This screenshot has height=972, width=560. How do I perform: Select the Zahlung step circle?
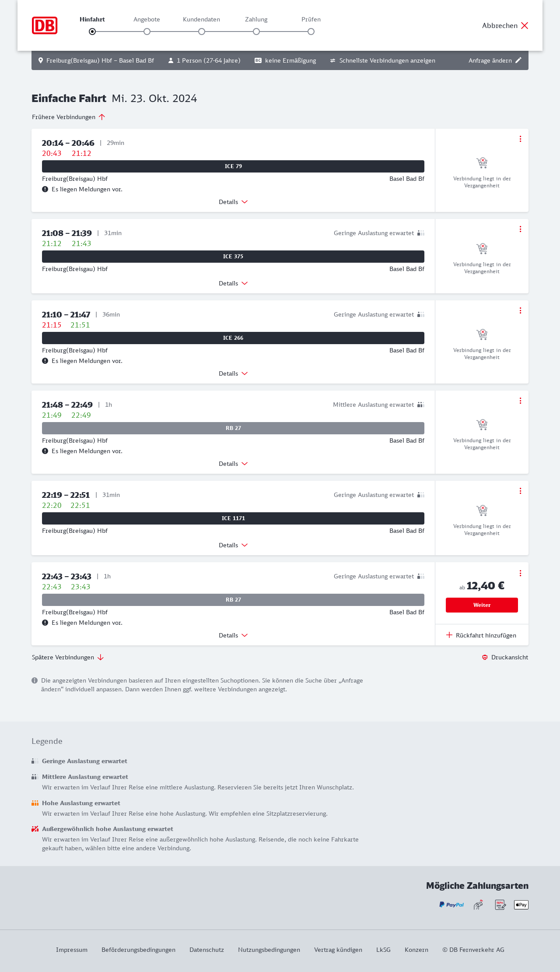click(x=256, y=32)
